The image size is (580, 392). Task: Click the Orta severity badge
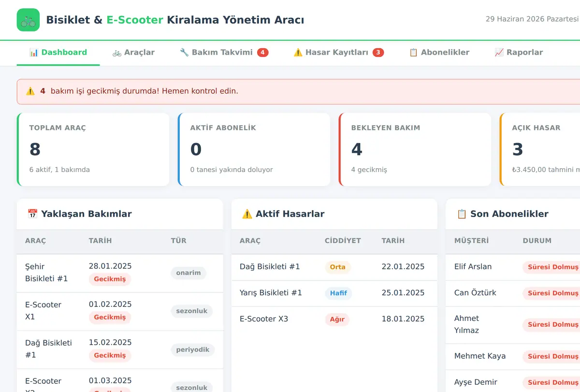[x=338, y=267]
